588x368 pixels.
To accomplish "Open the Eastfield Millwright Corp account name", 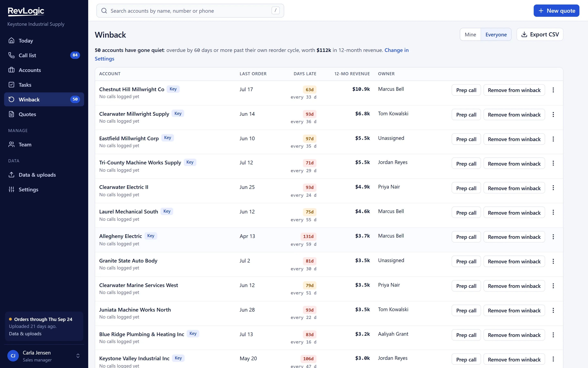I will (129, 138).
